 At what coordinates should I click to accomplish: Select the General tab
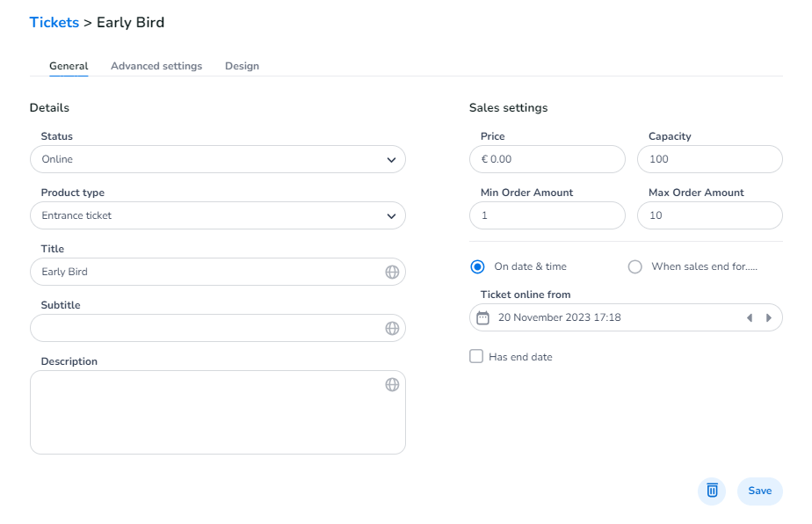point(69,66)
